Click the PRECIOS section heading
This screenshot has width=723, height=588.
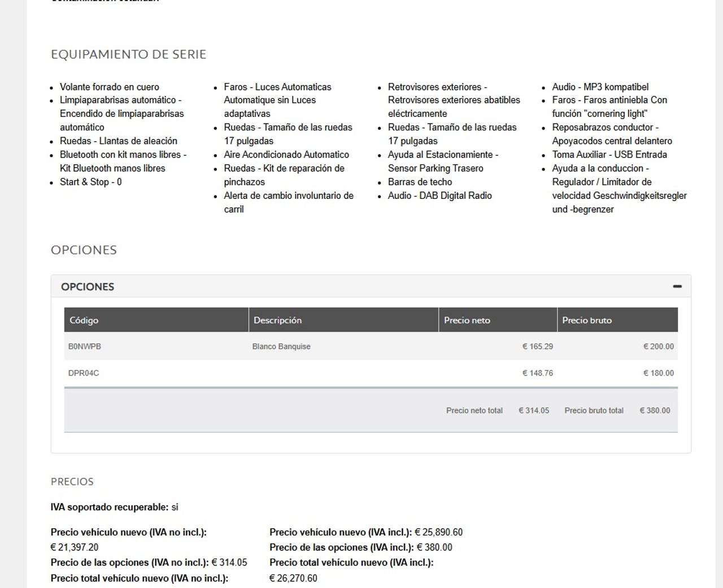click(72, 482)
